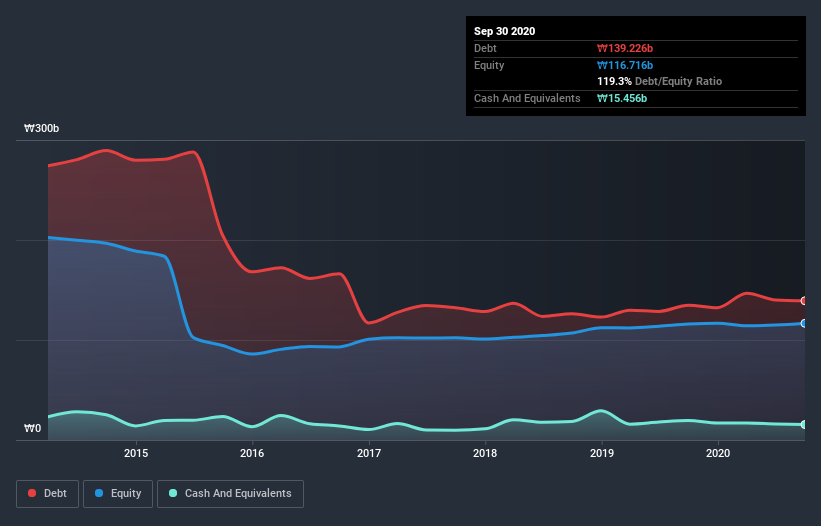821x526 pixels.
Task: Toggle the Equity legend button
Action: coord(118,494)
